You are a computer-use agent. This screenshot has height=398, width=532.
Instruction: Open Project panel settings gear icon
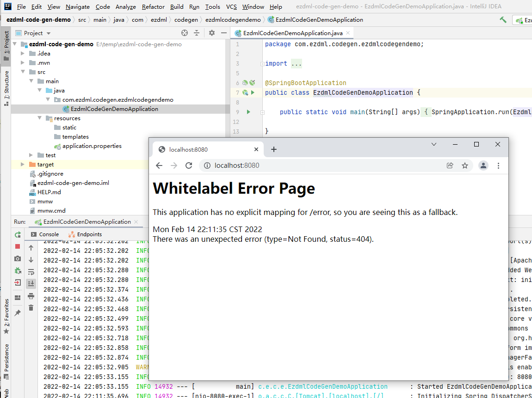pyautogui.click(x=211, y=33)
